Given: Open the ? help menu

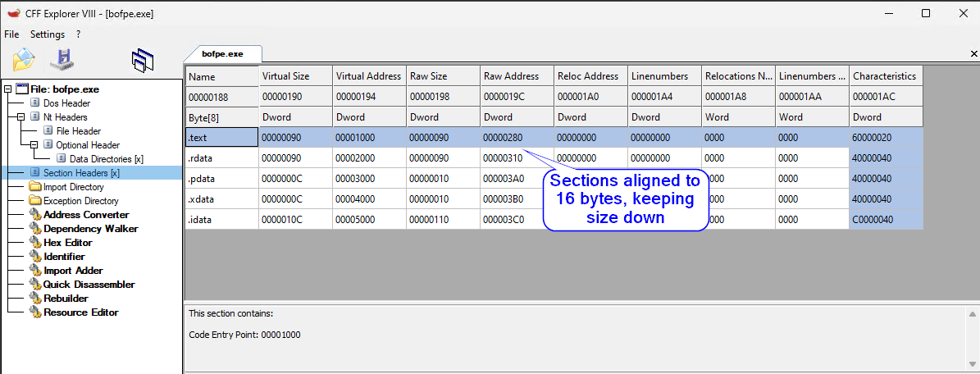Looking at the screenshot, I should click(78, 34).
